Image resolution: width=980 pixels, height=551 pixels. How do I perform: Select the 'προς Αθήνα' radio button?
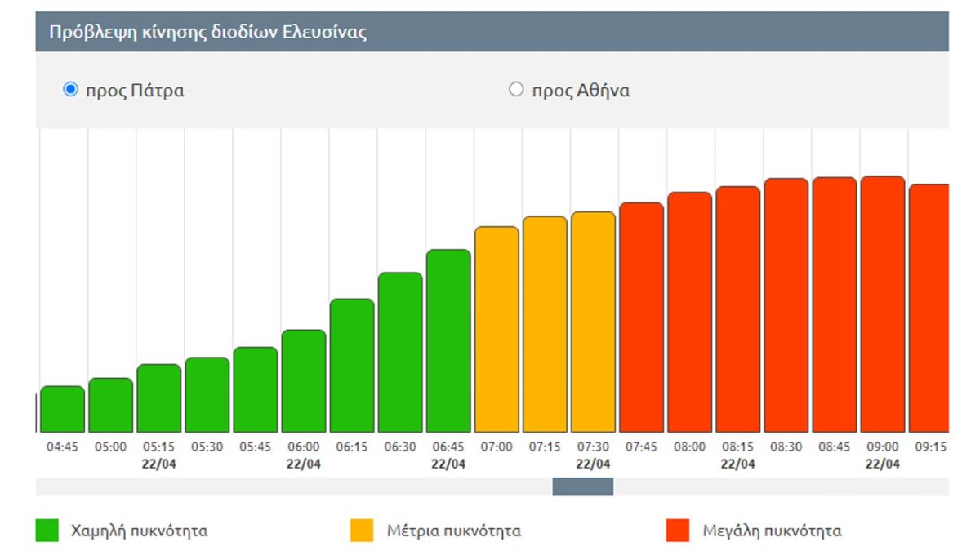tap(516, 90)
